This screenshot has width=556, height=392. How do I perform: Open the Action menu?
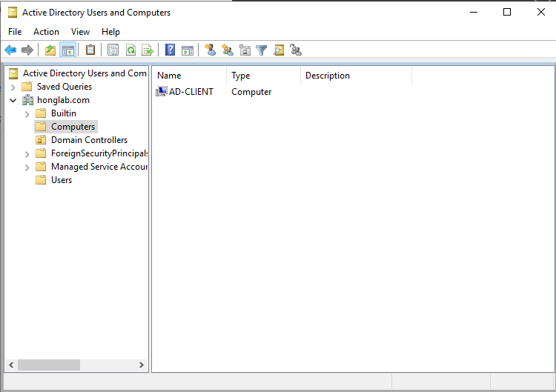46,32
